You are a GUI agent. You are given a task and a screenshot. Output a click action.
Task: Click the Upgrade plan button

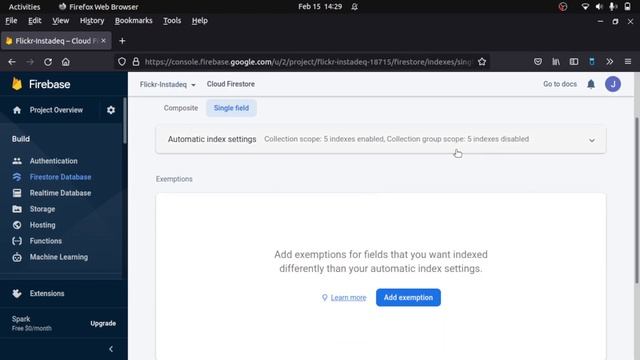point(103,323)
